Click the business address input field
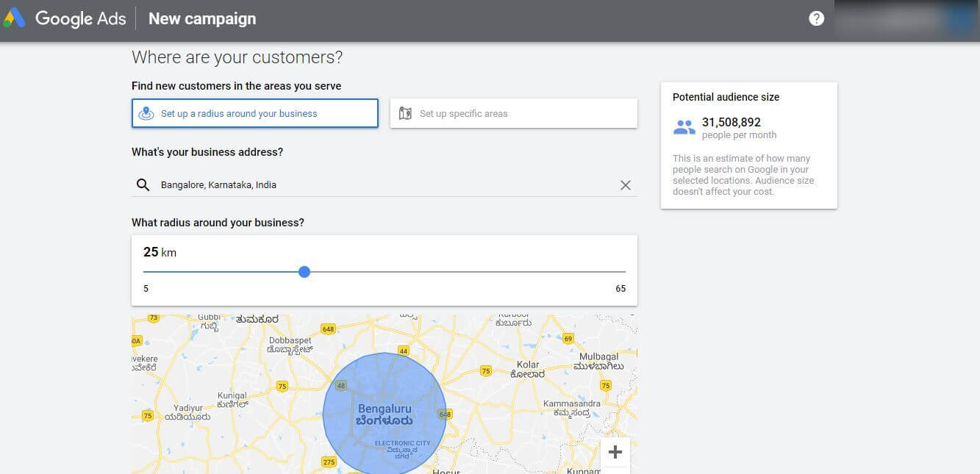Viewport: 980px width, 474px height. (x=385, y=185)
